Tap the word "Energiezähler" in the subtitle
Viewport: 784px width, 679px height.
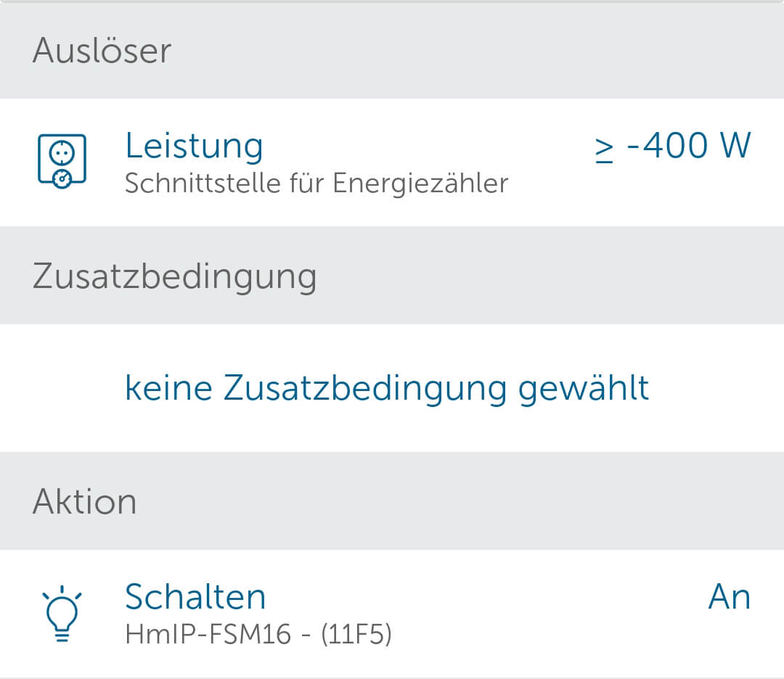coord(420,184)
